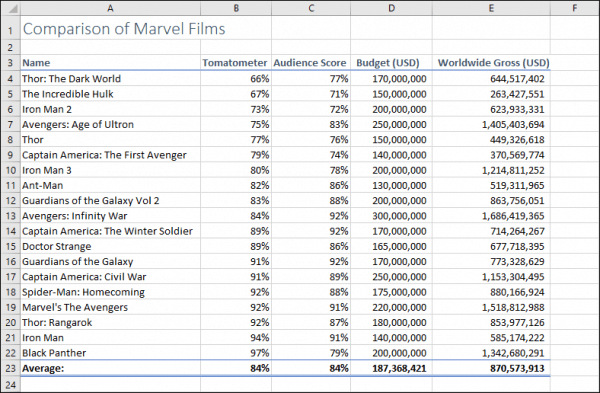Click the Tomatometer header cell
The width and height of the screenshot is (600, 393).
tap(236, 63)
